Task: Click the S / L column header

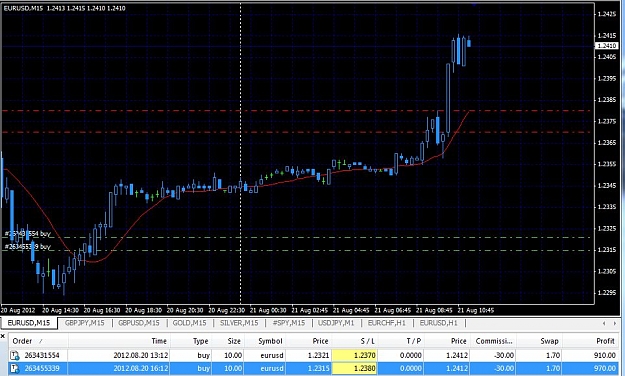Action: [x=354, y=341]
